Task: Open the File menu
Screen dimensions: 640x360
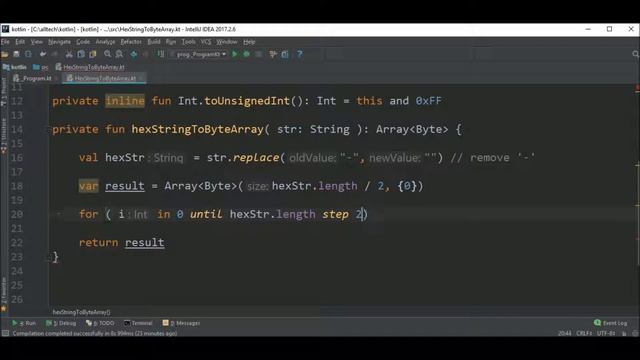Action: click(x=5, y=42)
